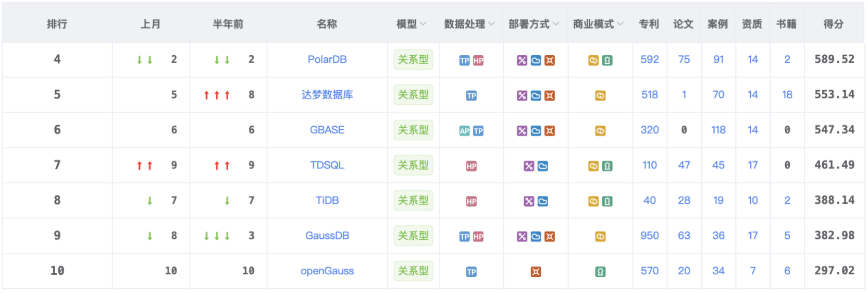
Task: Click the 排行 column header
Action: 57,24
